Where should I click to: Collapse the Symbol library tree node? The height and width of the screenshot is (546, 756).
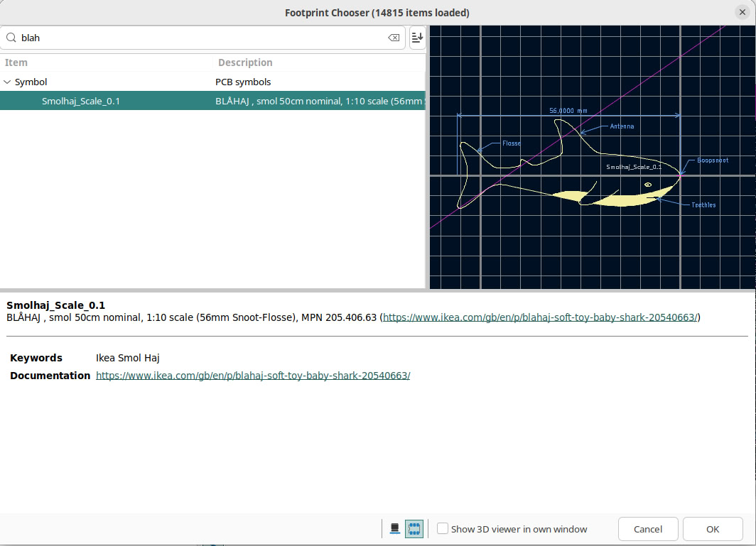click(7, 82)
